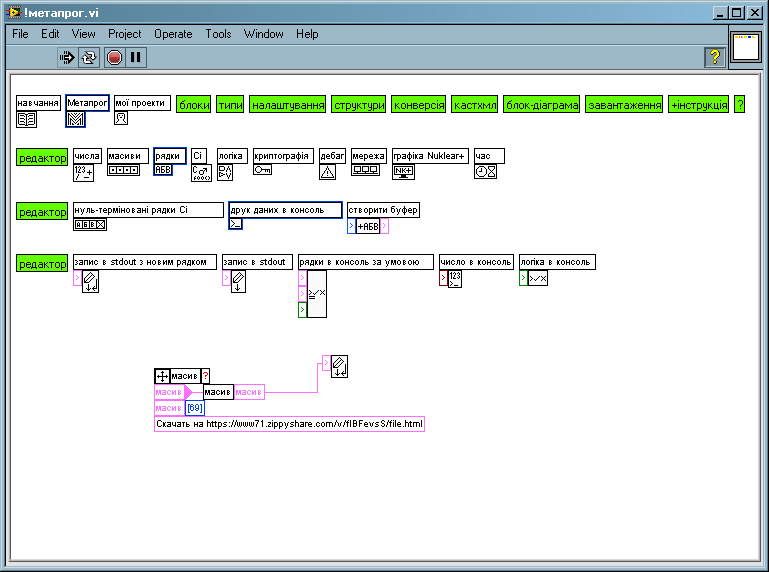Click the pink масив output terminal label
The image size is (769, 572).
pos(249,392)
